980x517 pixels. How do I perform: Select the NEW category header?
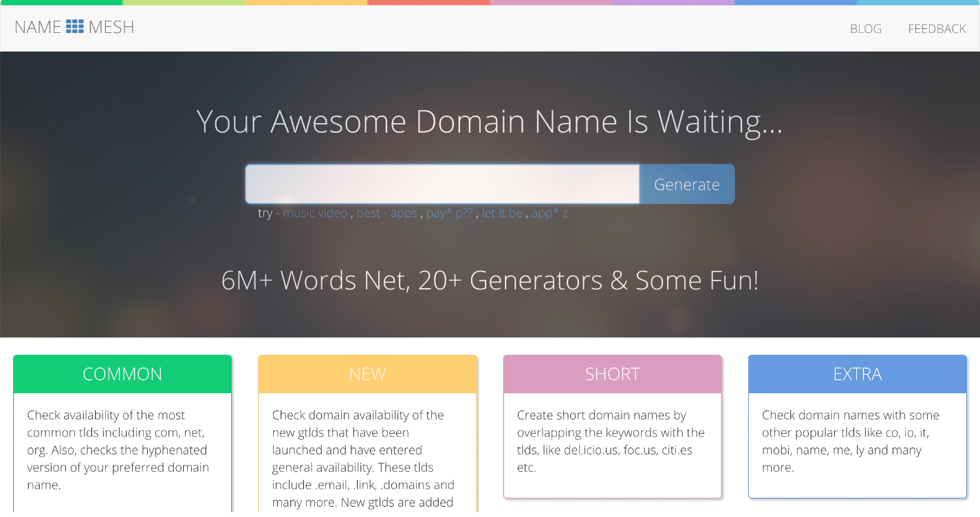tap(367, 374)
